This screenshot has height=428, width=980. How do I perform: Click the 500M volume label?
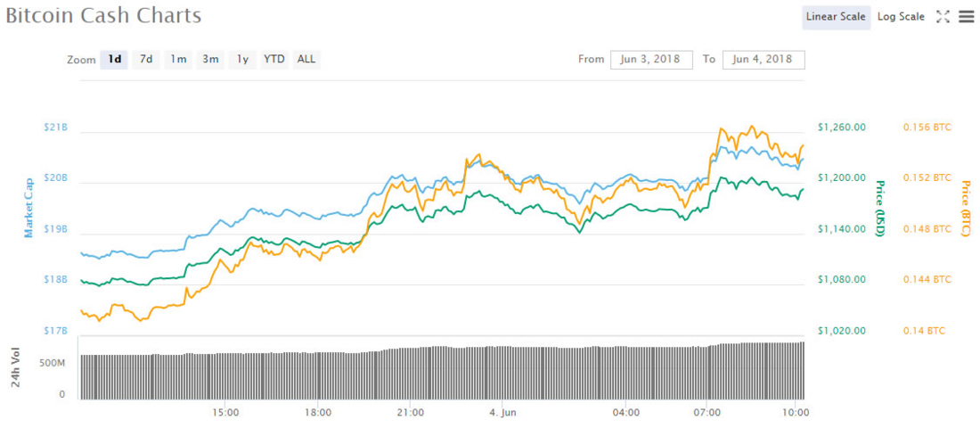(x=53, y=363)
